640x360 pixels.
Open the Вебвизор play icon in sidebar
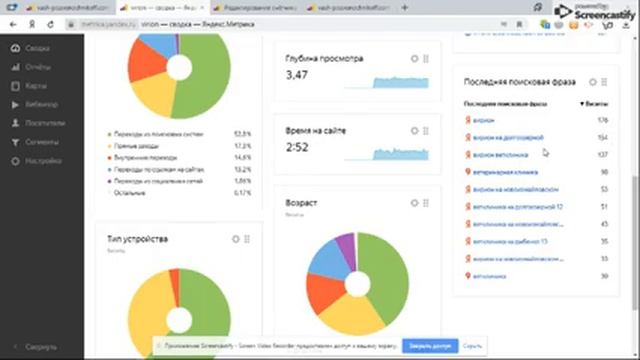(16, 105)
